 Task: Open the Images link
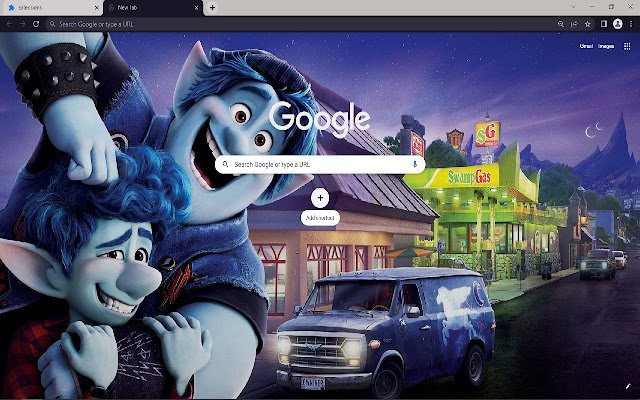pos(606,46)
